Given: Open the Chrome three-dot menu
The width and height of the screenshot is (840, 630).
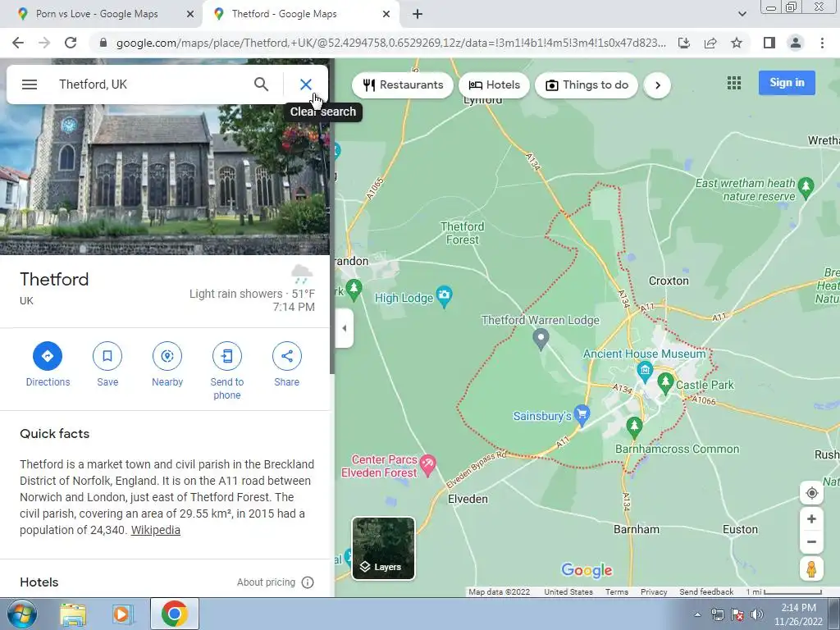Looking at the screenshot, I should coord(822,43).
